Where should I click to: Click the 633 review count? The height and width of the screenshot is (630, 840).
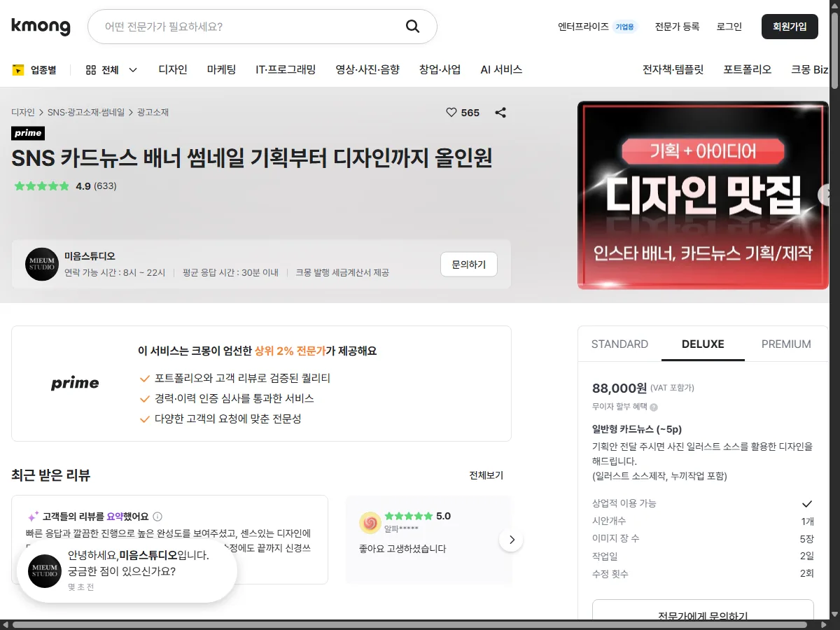click(x=105, y=186)
